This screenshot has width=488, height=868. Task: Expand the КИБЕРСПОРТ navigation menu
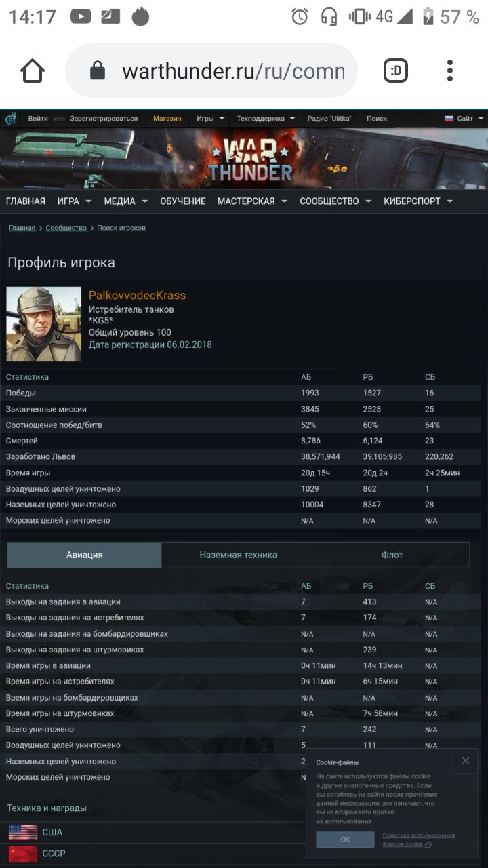click(418, 201)
